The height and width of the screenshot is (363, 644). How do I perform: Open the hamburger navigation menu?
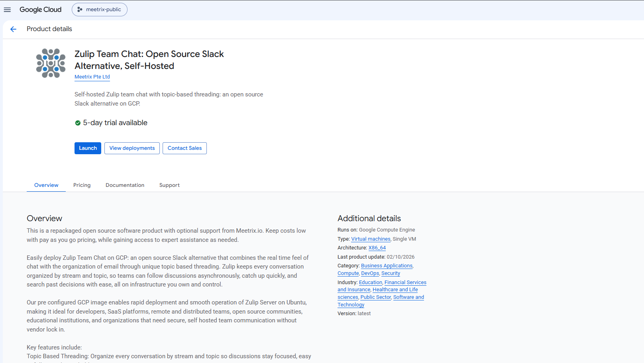tap(7, 10)
